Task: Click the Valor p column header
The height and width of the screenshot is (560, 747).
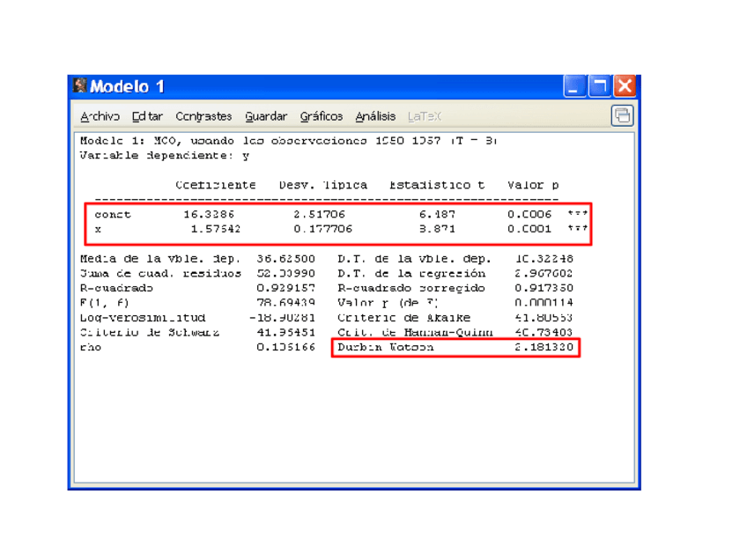Action: [533, 185]
